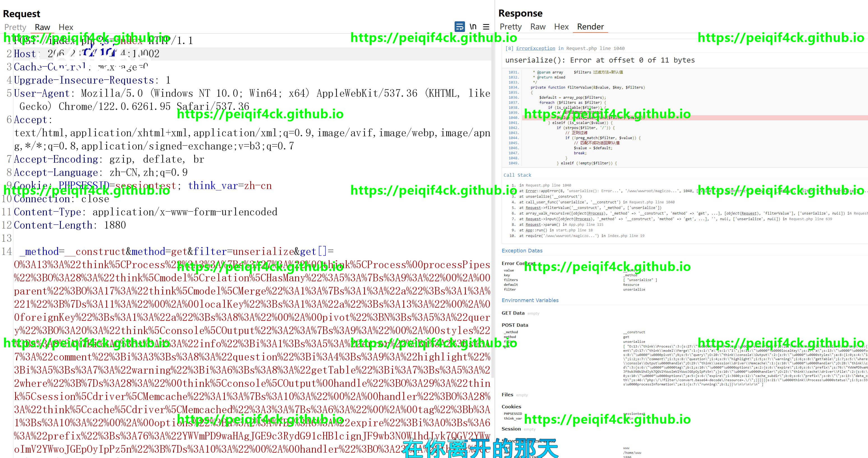The image size is (868, 458).
Task: Select the Raw tab in Response
Action: point(538,27)
